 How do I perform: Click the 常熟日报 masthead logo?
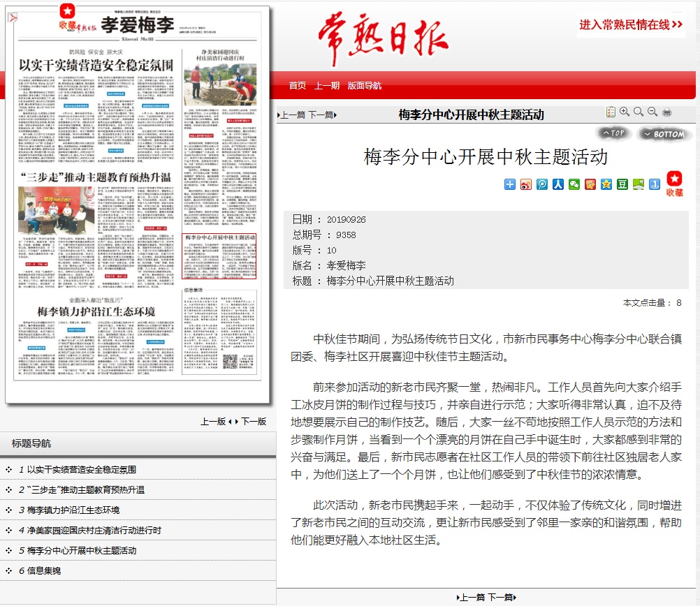(x=383, y=39)
